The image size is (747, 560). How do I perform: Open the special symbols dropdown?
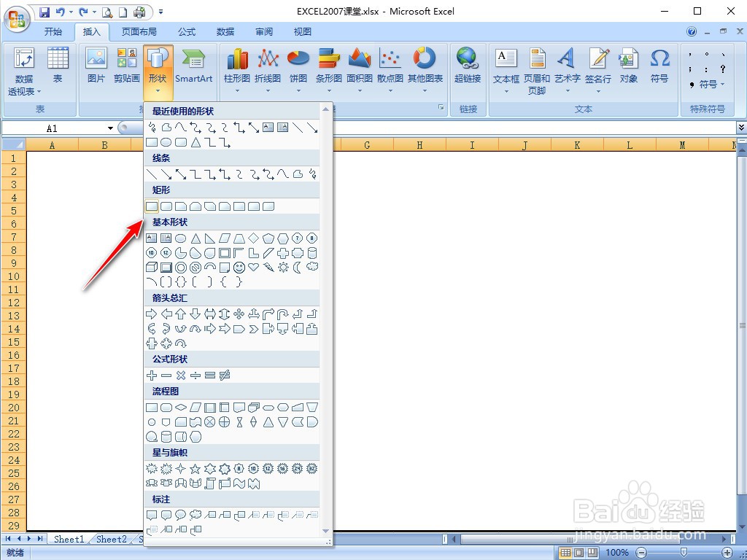click(x=708, y=85)
